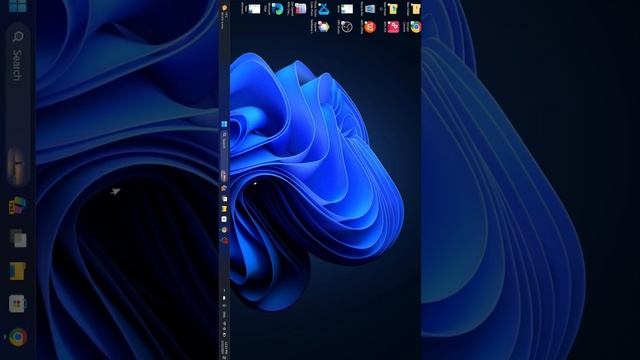
Task: Open Chrome from the taskbar
Action: [x=224, y=230]
